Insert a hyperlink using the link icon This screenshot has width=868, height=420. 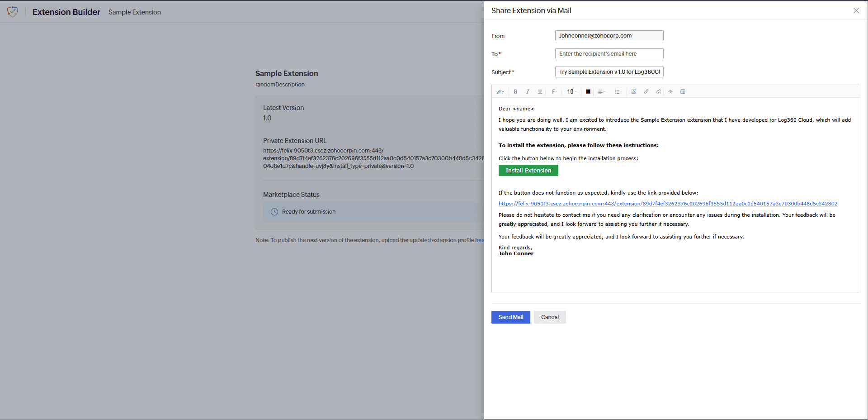646,91
